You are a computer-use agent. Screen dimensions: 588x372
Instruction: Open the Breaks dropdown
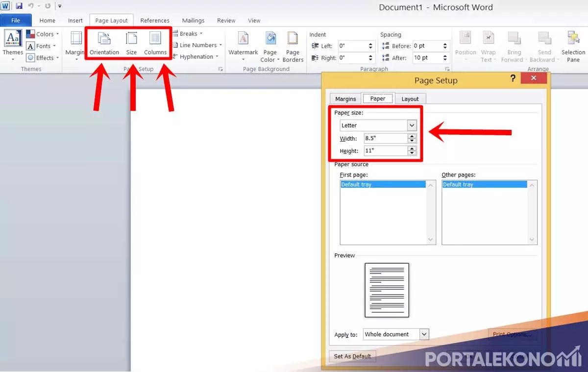click(x=188, y=34)
